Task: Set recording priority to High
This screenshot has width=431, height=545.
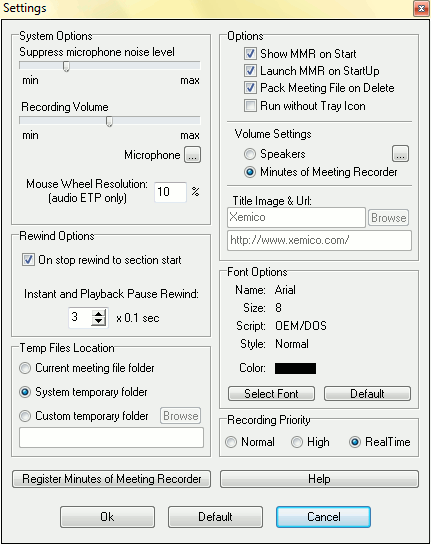Action: coord(296,442)
